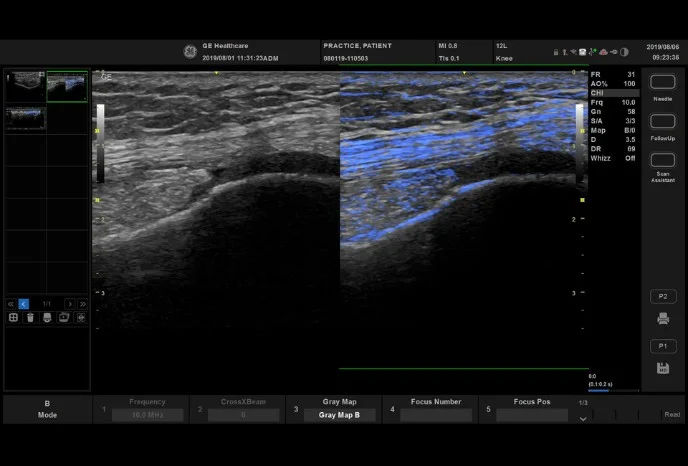The height and width of the screenshot is (466, 688).
Task: Click the save-to-disk icon below P1
Action: click(x=662, y=368)
